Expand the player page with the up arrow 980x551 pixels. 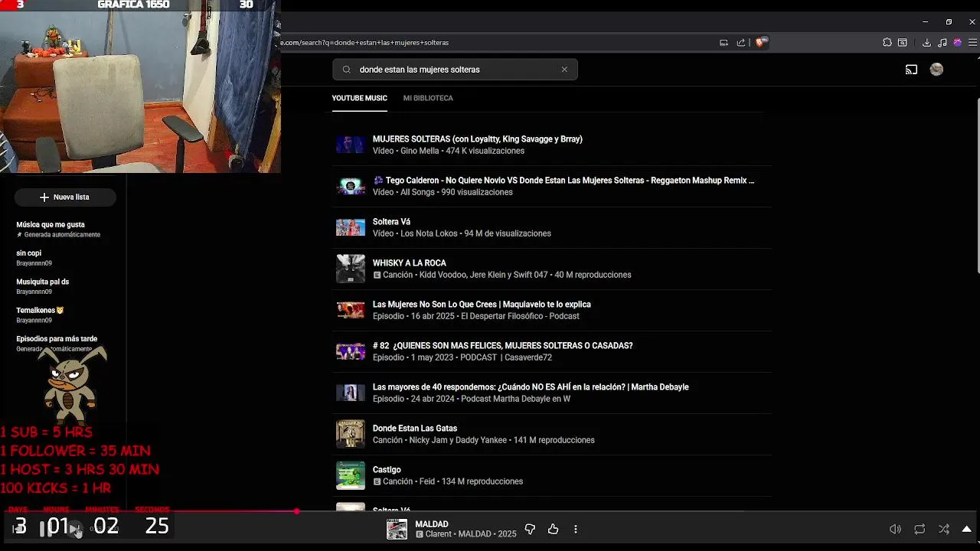pyautogui.click(x=967, y=529)
